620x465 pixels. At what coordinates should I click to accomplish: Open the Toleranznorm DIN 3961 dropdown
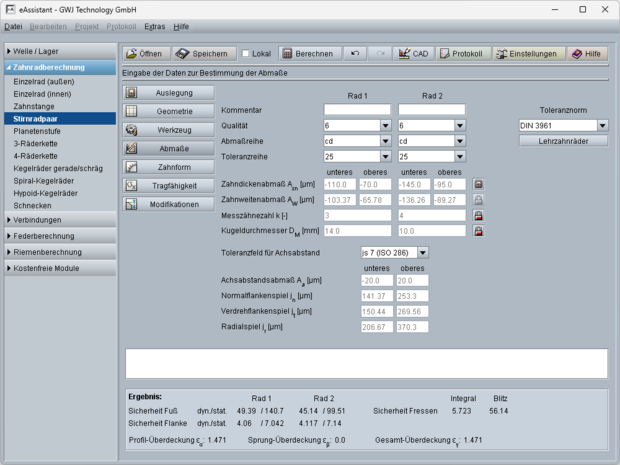coord(602,126)
